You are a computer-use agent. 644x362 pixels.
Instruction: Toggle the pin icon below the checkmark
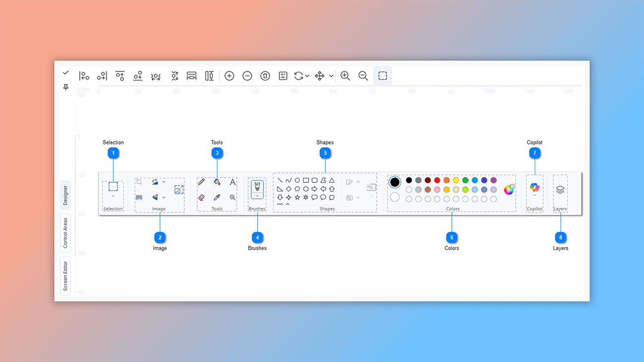65,87
